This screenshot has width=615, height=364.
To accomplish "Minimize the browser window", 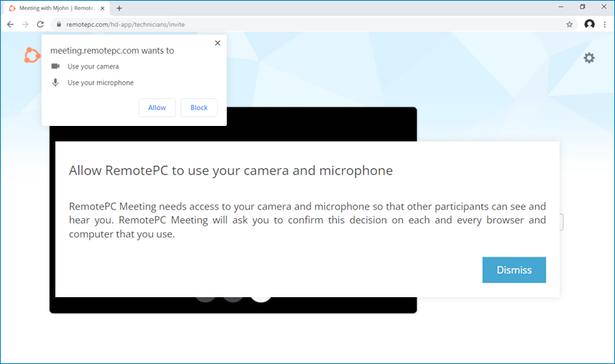I will [561, 7].
